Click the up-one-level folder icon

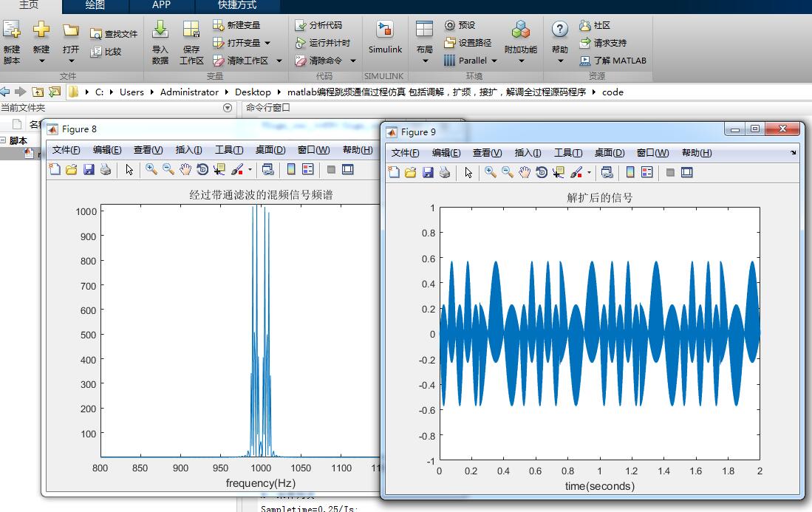pos(38,92)
